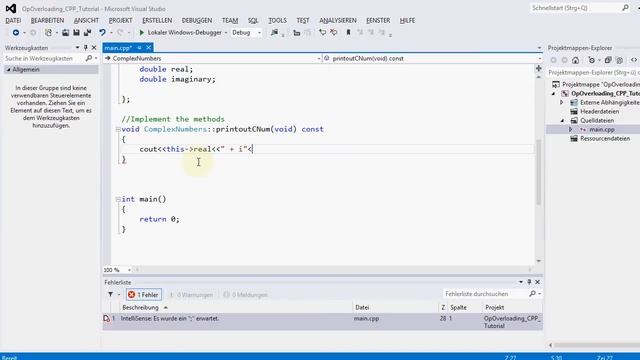Click the Home icon in Projektmappen-Explorer
The image size is (640, 360).
pos(576,60)
